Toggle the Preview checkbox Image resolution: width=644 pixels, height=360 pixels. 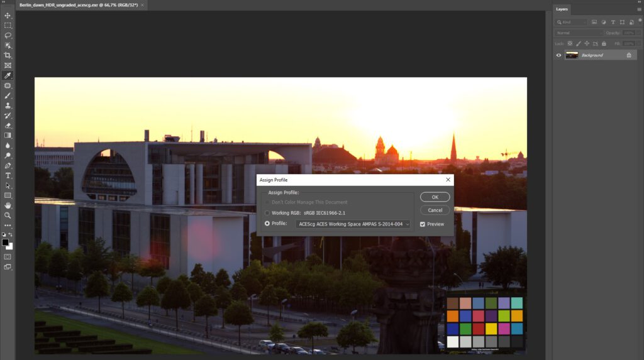coord(423,224)
